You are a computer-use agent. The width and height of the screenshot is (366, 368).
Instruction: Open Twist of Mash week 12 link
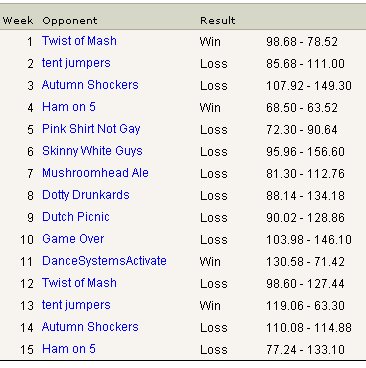pos(79,283)
